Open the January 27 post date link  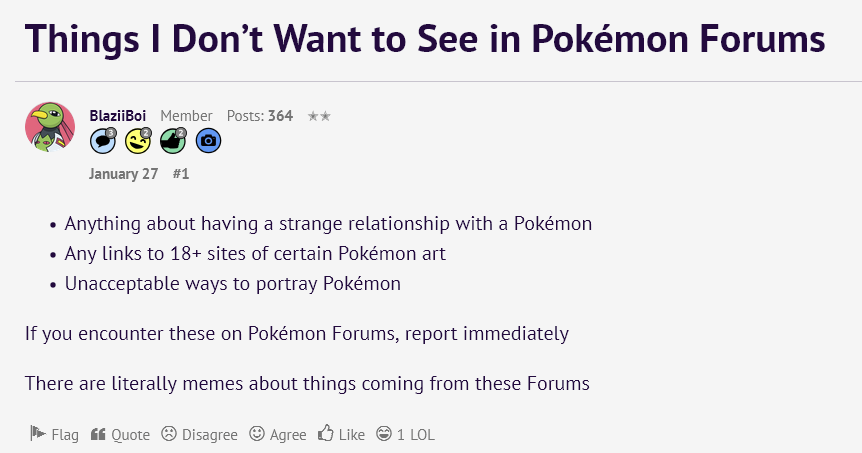(x=124, y=174)
